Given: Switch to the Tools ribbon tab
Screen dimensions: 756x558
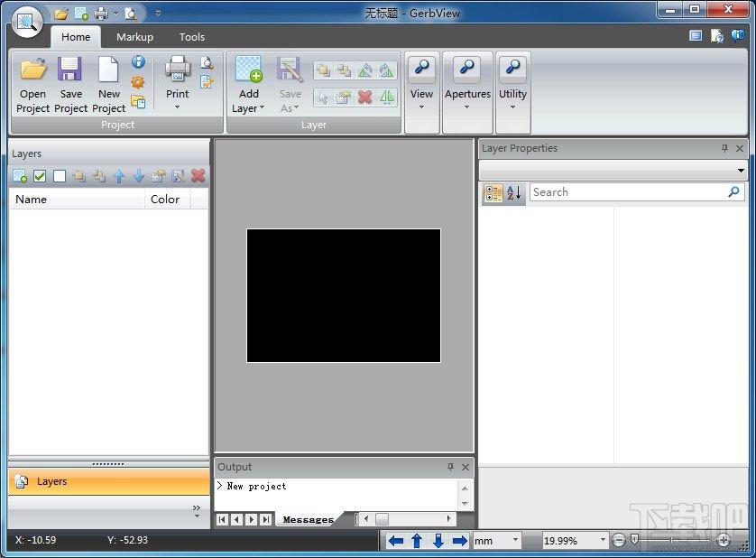Looking at the screenshot, I should pyautogui.click(x=192, y=37).
